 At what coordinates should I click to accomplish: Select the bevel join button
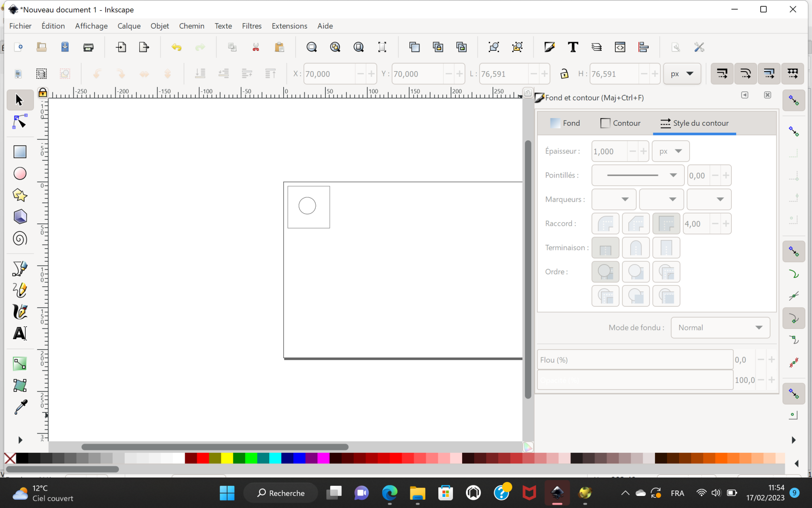tap(636, 224)
